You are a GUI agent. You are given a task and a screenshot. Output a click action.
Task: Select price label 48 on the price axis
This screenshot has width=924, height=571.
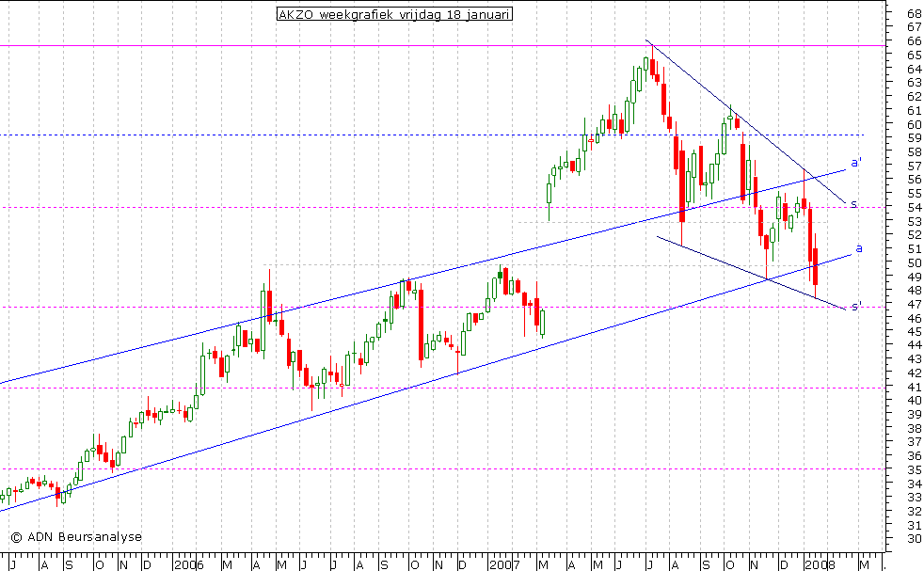915,291
